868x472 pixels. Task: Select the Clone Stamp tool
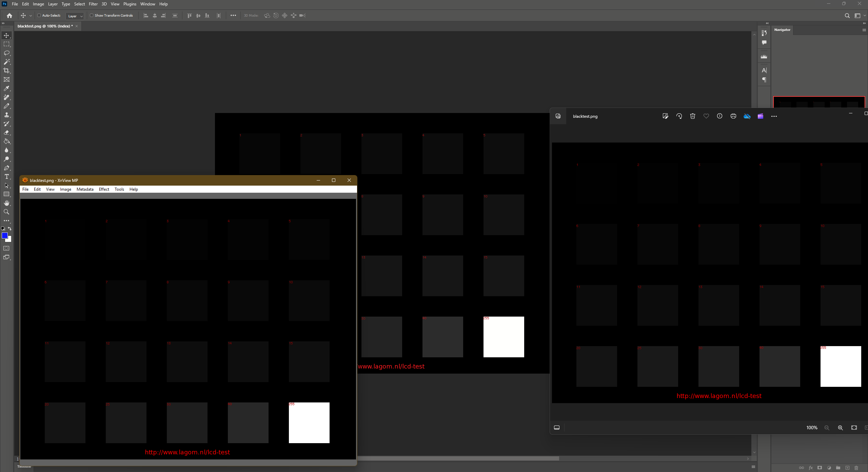(6, 115)
